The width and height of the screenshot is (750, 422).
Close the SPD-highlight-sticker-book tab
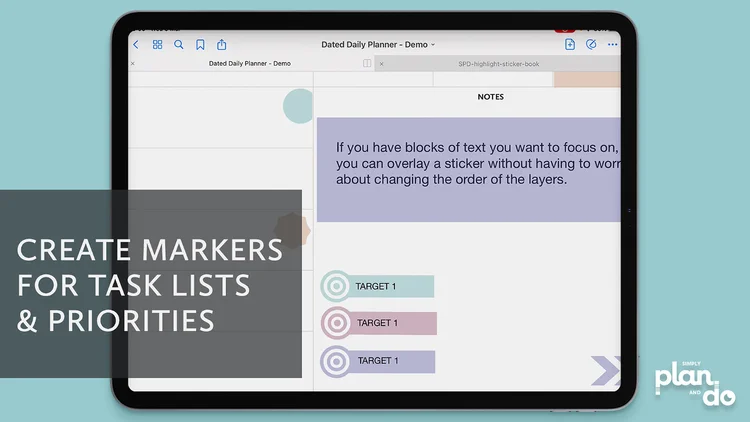pos(382,64)
